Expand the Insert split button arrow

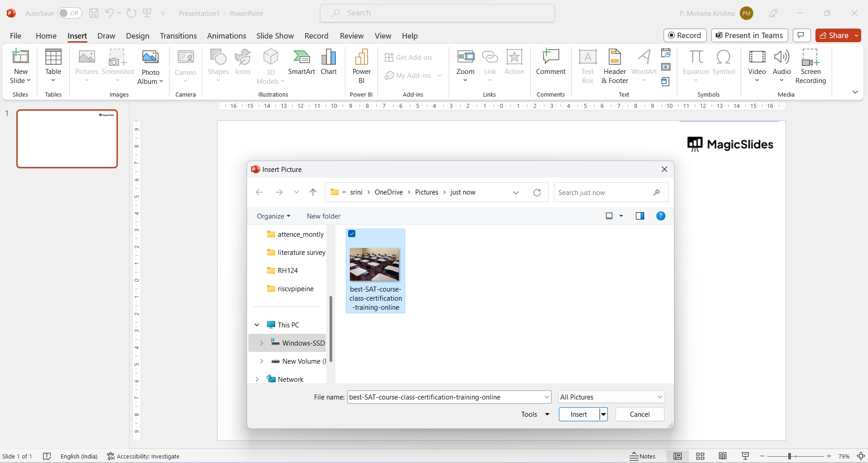pos(603,414)
